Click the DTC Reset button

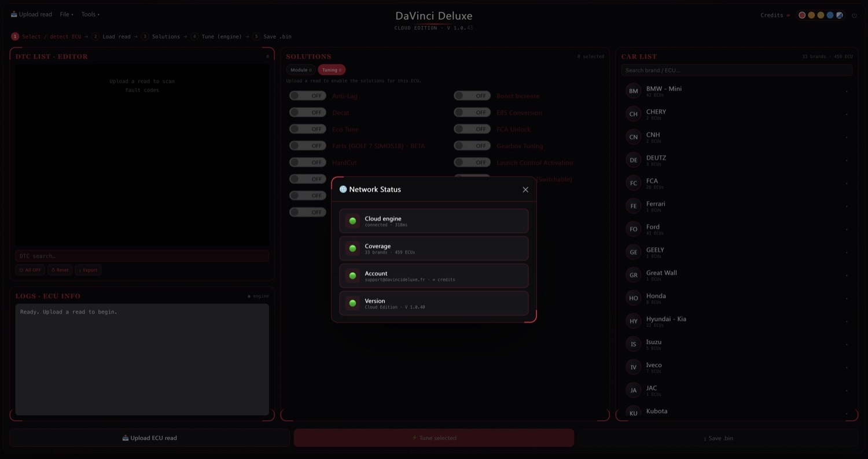[x=60, y=270]
